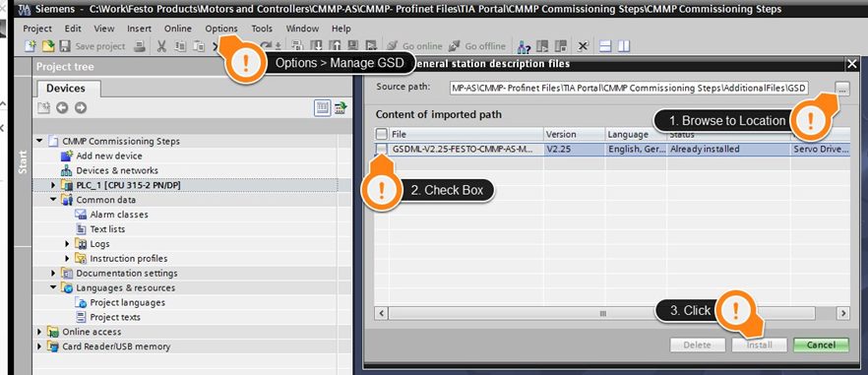The image size is (868, 375).
Task: Select the Devices tab
Action: click(65, 89)
